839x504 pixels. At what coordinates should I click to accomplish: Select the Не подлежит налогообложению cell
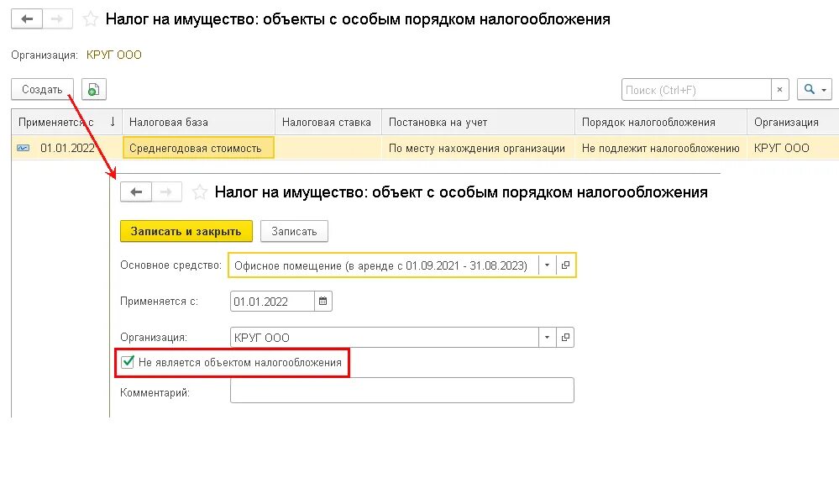point(661,148)
